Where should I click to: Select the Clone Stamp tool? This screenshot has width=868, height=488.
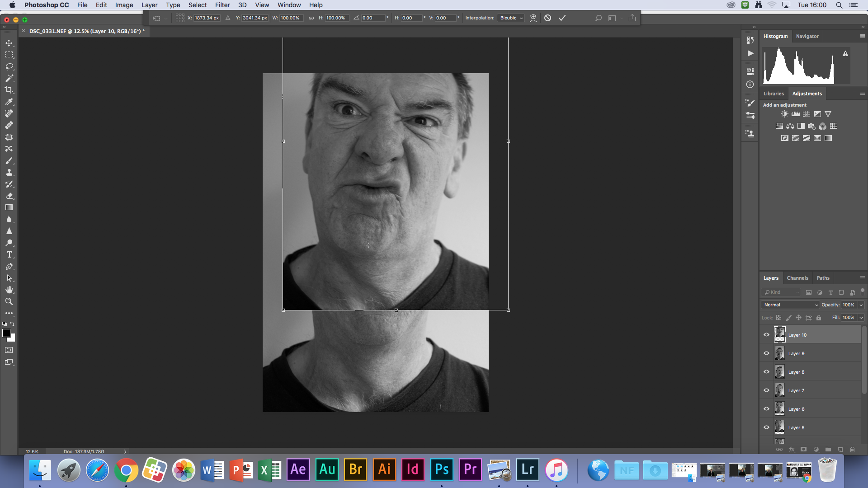click(9, 173)
